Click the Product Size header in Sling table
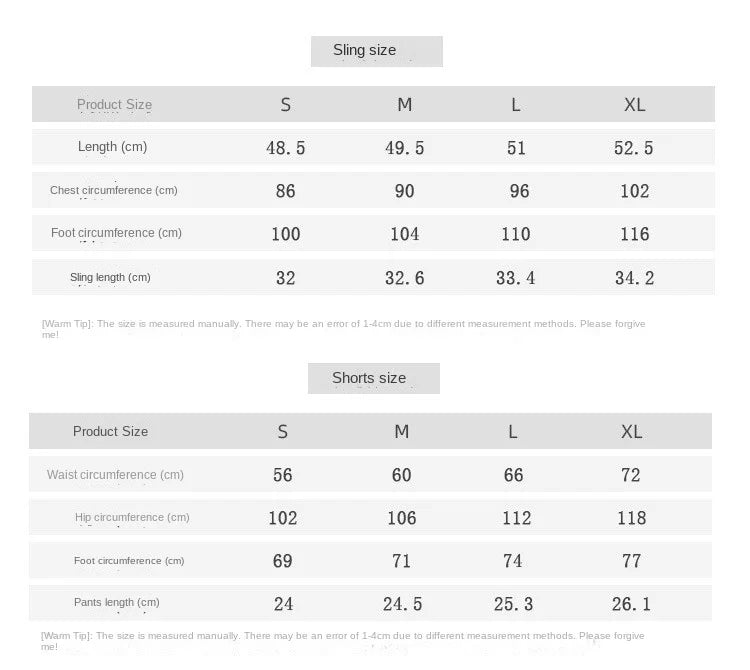750x670 pixels. 114,104
